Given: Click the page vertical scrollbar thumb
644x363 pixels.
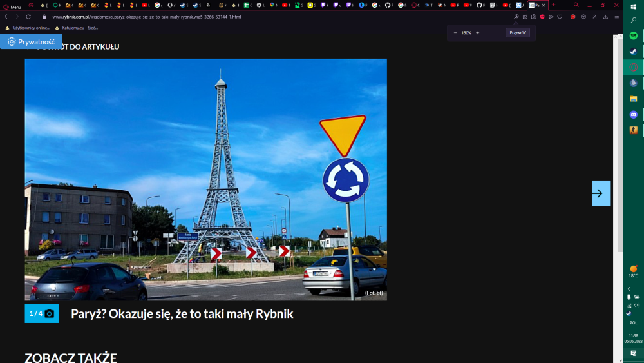Looking at the screenshot, I should pyautogui.click(x=620, y=145).
